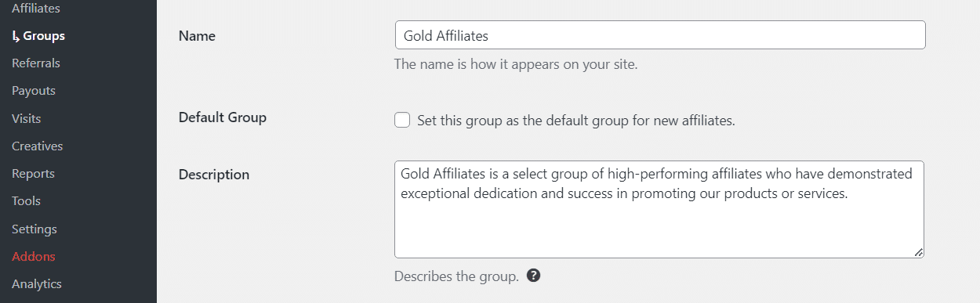The width and height of the screenshot is (980, 303).
Task: Enable the Default Group checkbox
Action: tap(402, 120)
